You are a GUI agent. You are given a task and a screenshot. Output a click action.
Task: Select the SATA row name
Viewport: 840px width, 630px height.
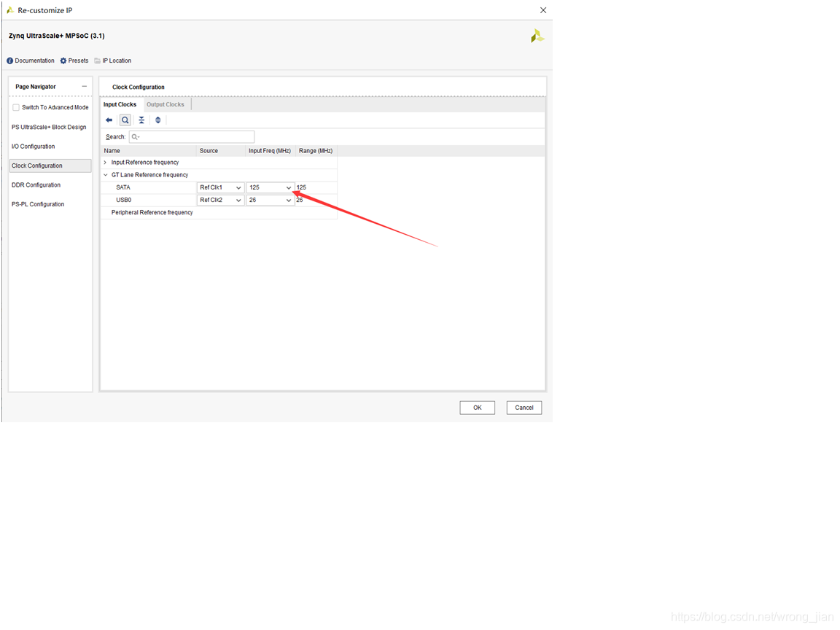123,187
